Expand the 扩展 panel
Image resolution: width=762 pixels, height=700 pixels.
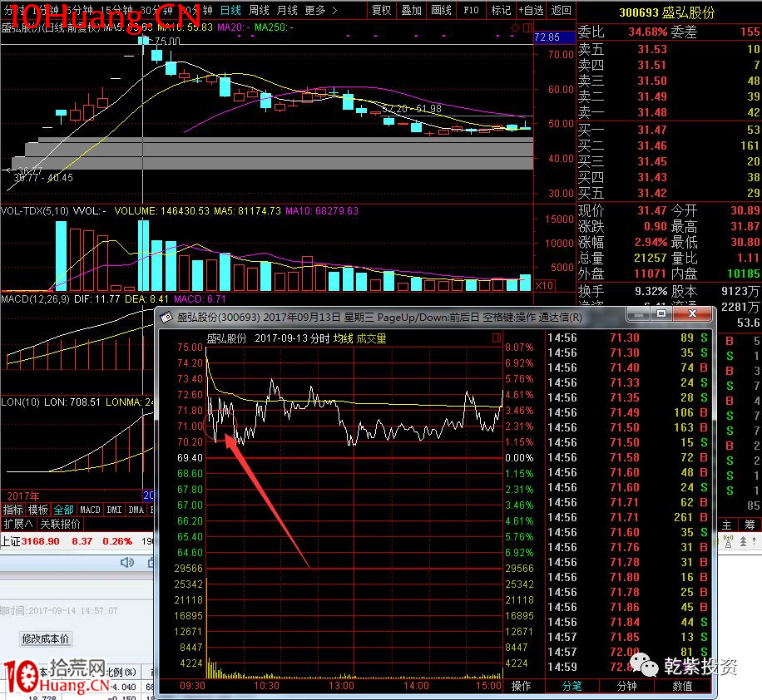click(x=18, y=524)
